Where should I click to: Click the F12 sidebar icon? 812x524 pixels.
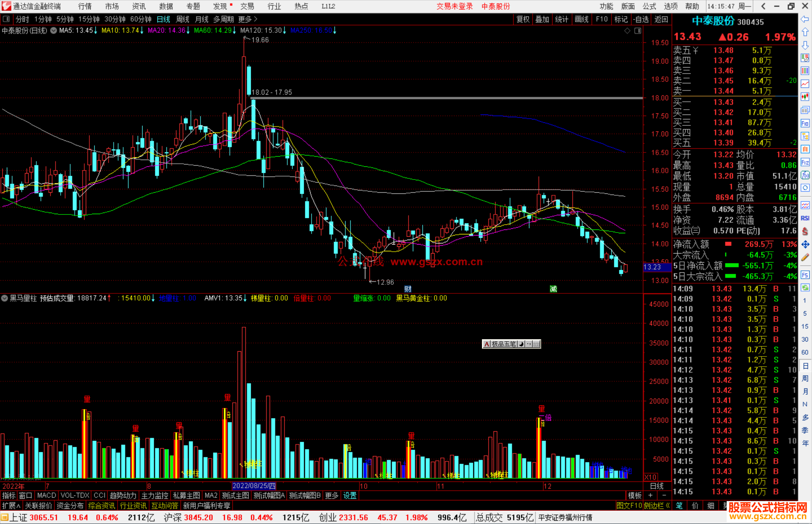tap(805, 162)
